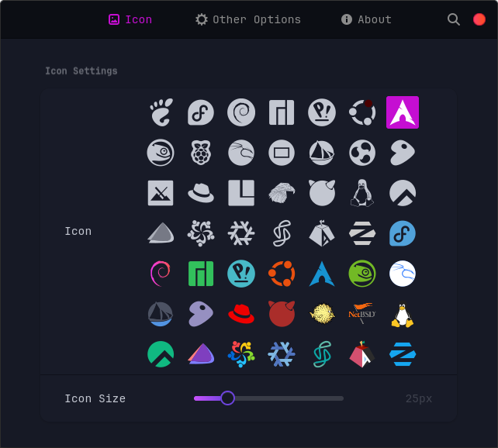This screenshot has height=448, width=498.
Task: Go to the About tab
Action: [366, 19]
